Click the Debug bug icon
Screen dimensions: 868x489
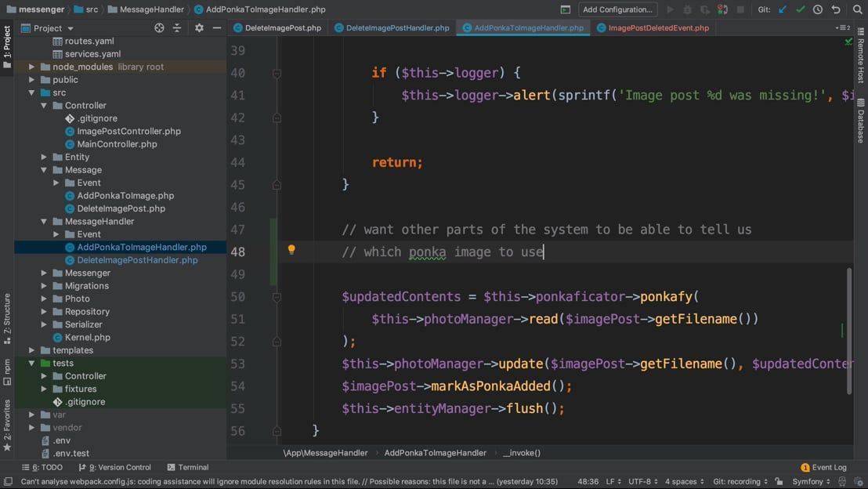(687, 9)
